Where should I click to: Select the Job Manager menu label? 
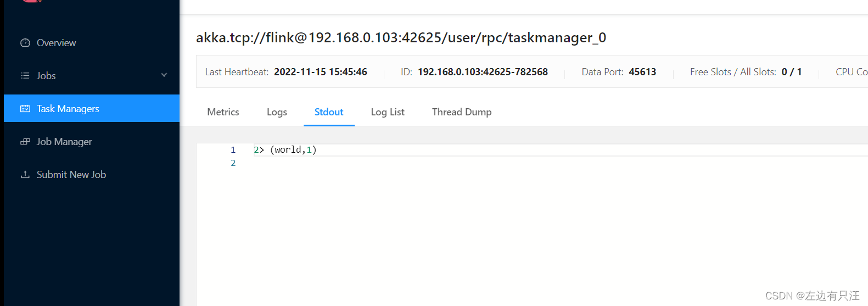(x=64, y=142)
